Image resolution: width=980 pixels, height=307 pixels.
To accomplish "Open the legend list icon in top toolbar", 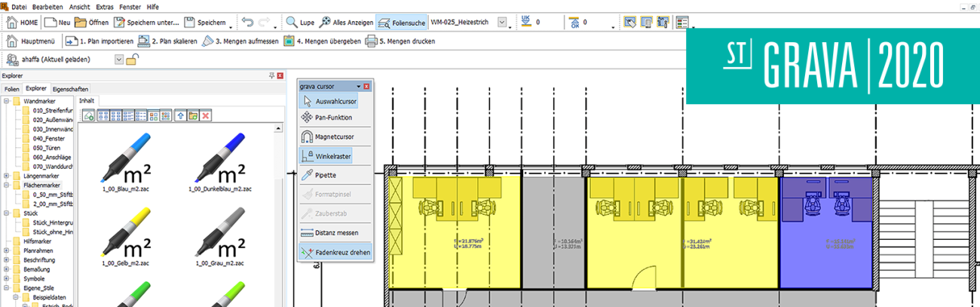I will click(683, 23).
